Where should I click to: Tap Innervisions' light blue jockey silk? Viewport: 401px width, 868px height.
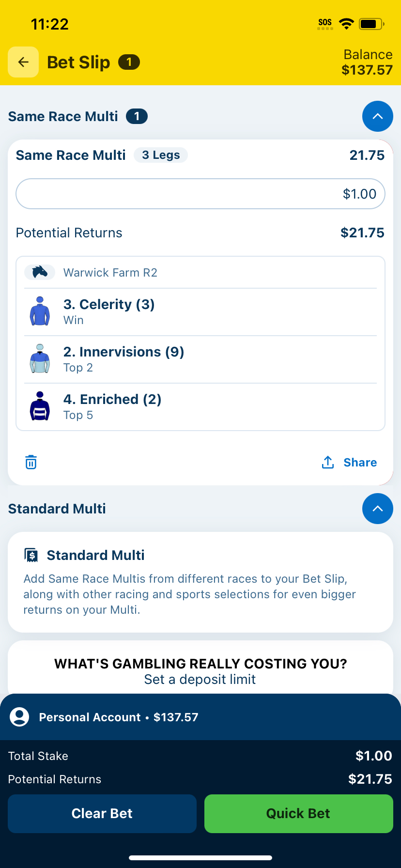(x=40, y=359)
